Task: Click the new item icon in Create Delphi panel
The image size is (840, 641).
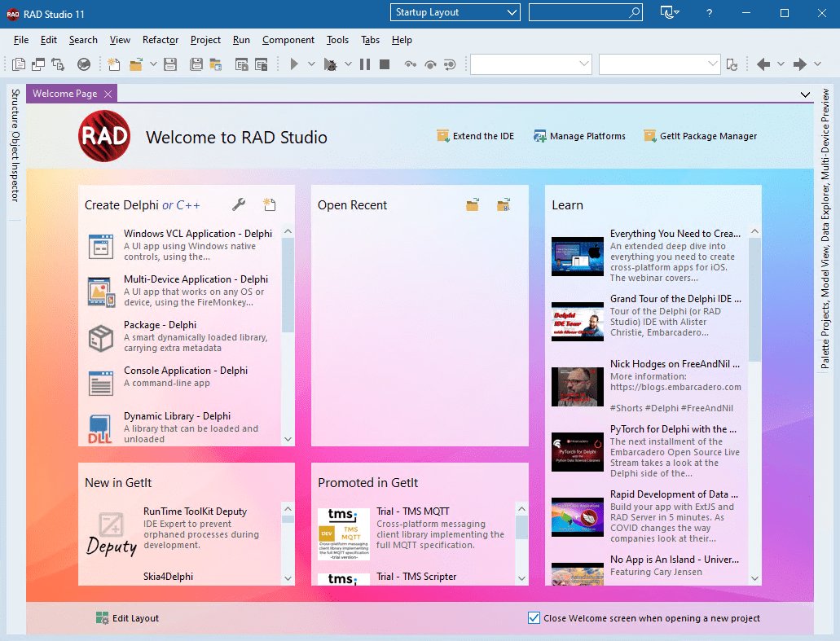Action: [270, 204]
